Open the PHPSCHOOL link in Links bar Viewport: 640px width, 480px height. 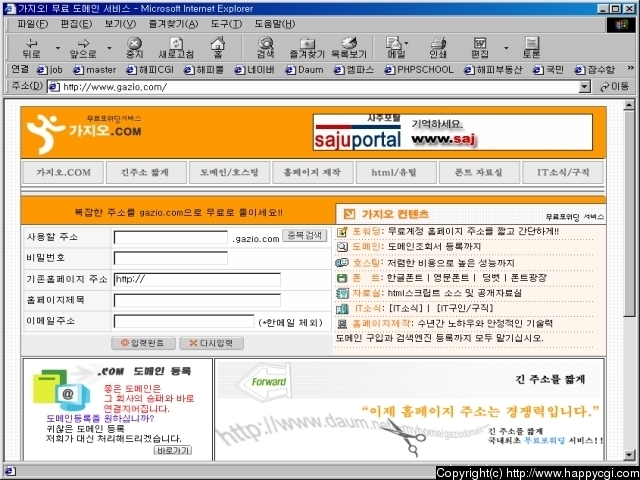(x=419, y=70)
